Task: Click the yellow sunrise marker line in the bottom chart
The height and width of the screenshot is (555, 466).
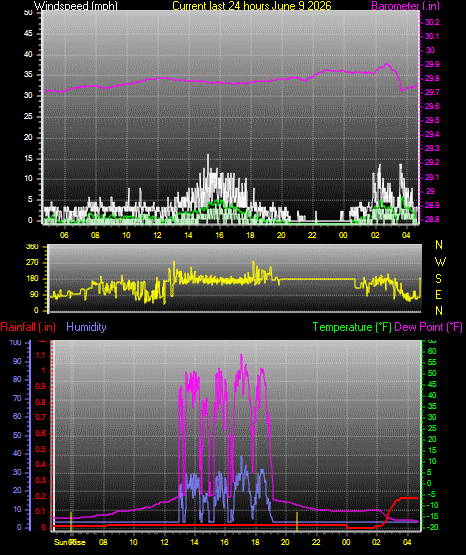Action: (71, 521)
